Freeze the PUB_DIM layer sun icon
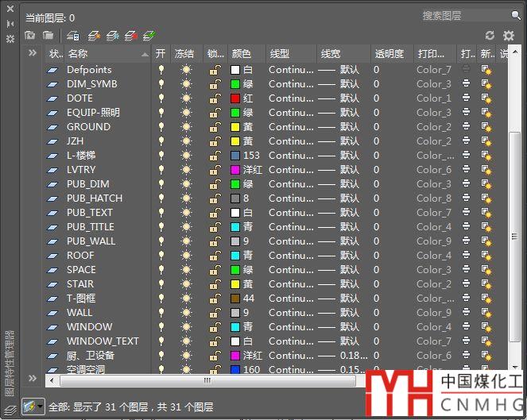The image size is (527, 420). 186,184
